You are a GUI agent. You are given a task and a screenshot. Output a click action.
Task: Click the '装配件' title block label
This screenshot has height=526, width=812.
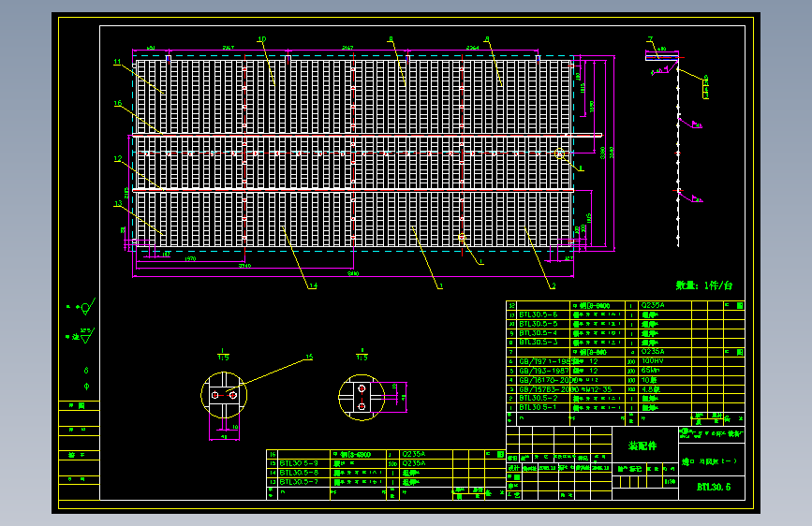click(642, 446)
